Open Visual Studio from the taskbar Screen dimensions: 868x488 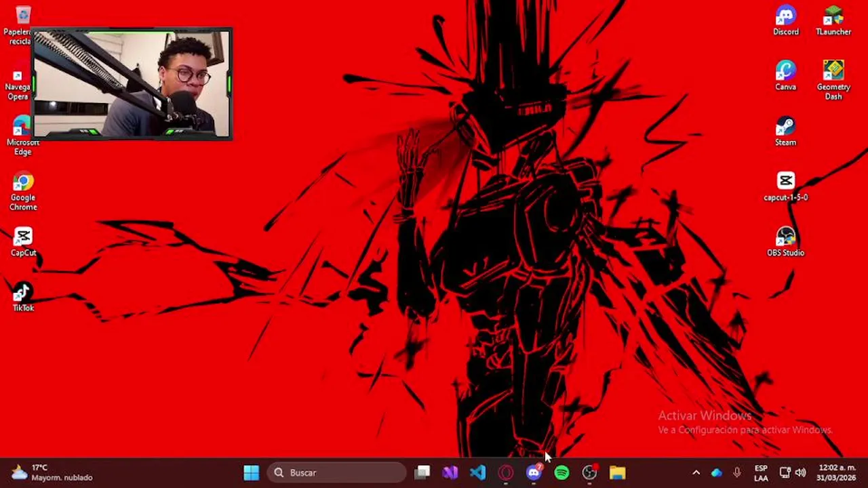point(450,472)
